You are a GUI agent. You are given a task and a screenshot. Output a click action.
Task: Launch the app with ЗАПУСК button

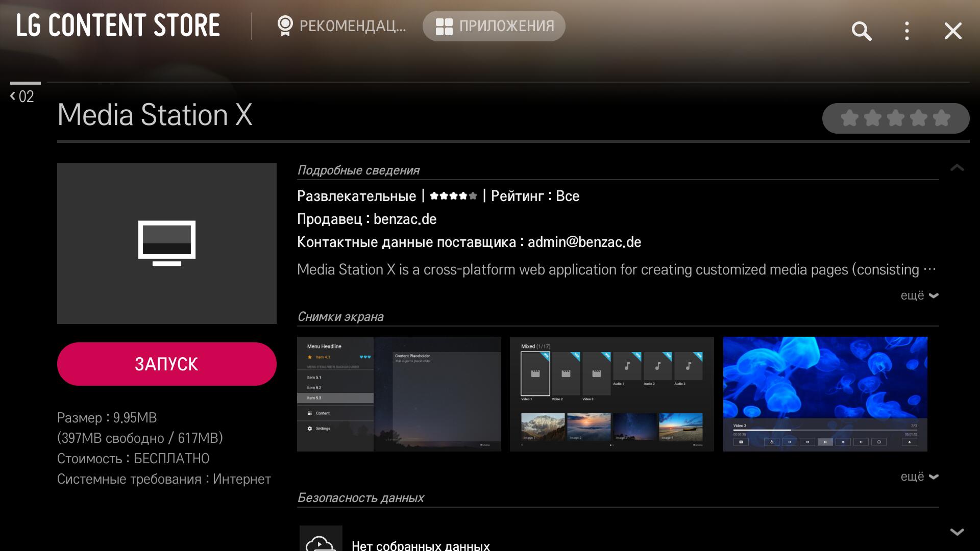167,364
